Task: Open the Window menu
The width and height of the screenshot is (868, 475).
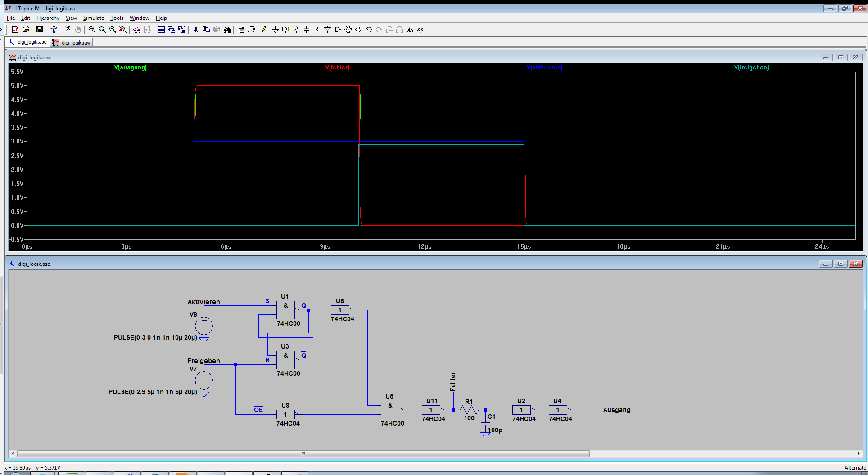Action: (140, 18)
